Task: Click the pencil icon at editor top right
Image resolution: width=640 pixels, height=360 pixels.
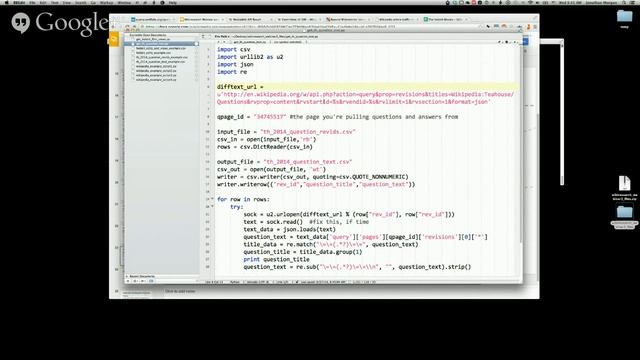Action: tap(500, 42)
